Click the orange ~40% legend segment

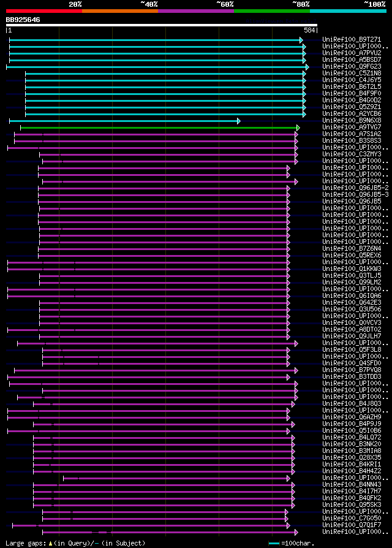120,11
